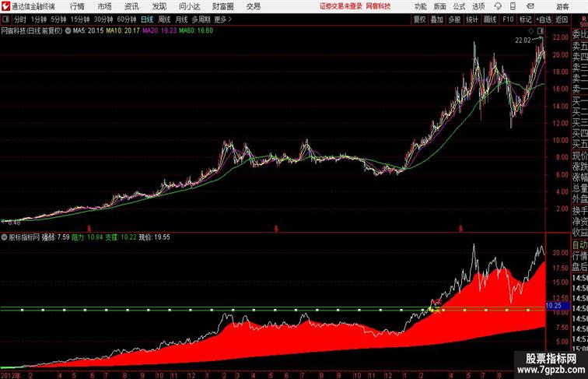
Task: Switch to 周线 period tab
Action: coord(164,19)
